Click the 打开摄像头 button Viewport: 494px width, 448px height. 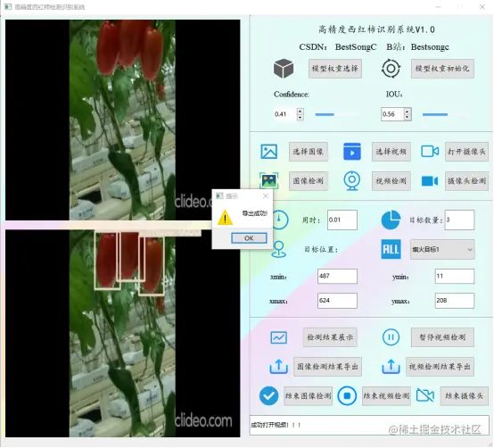click(x=466, y=152)
